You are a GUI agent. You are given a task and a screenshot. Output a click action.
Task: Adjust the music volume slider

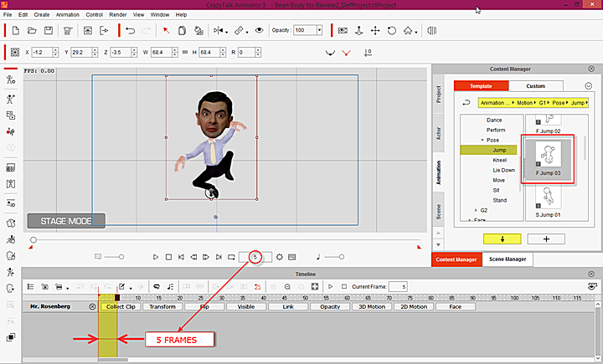coord(341,257)
